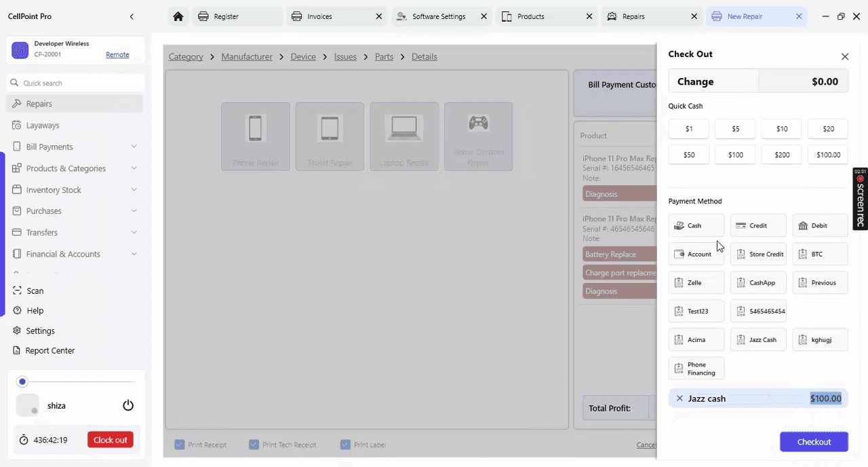Click the slider handle above shiza
This screenshot has width=868, height=467.
tap(22, 382)
